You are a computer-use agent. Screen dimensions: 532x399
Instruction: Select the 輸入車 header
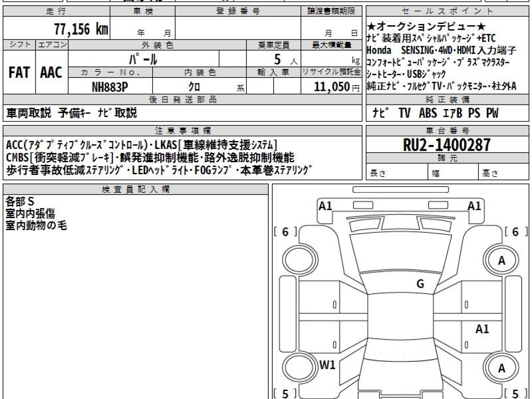click(274, 72)
